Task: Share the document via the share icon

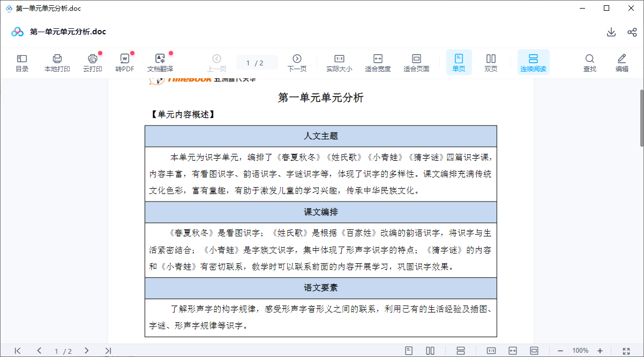Action: click(x=632, y=32)
